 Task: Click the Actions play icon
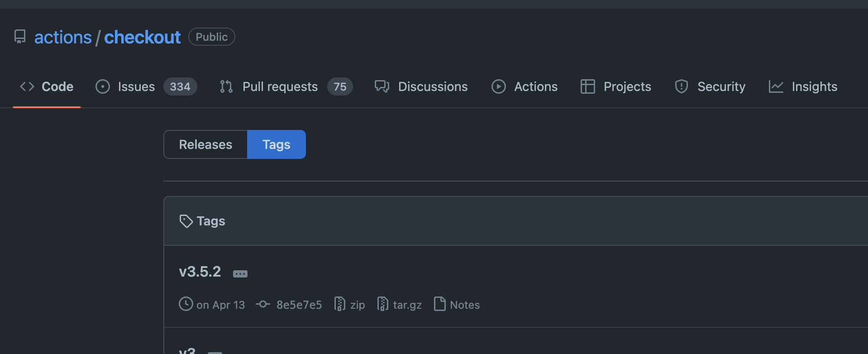(499, 86)
